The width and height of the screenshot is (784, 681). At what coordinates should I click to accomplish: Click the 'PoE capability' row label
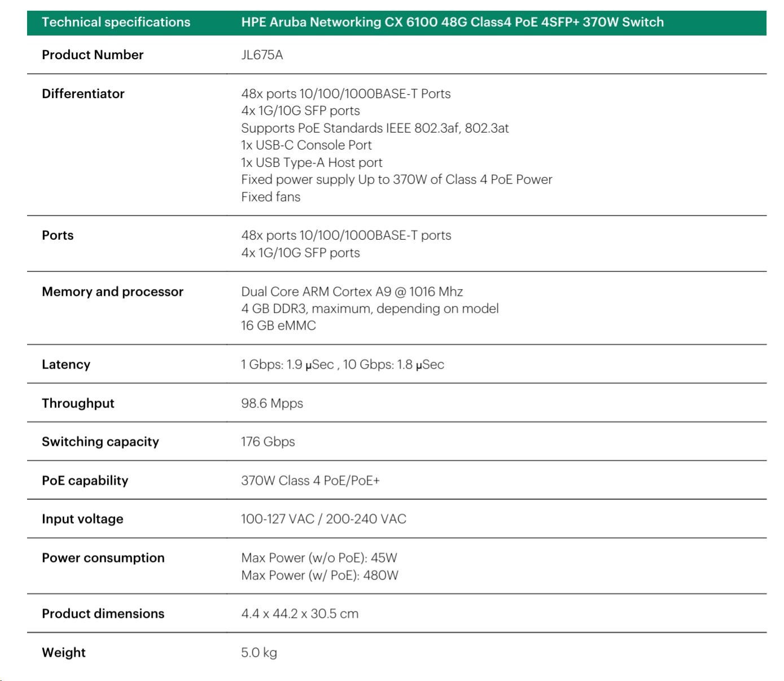click(x=85, y=481)
